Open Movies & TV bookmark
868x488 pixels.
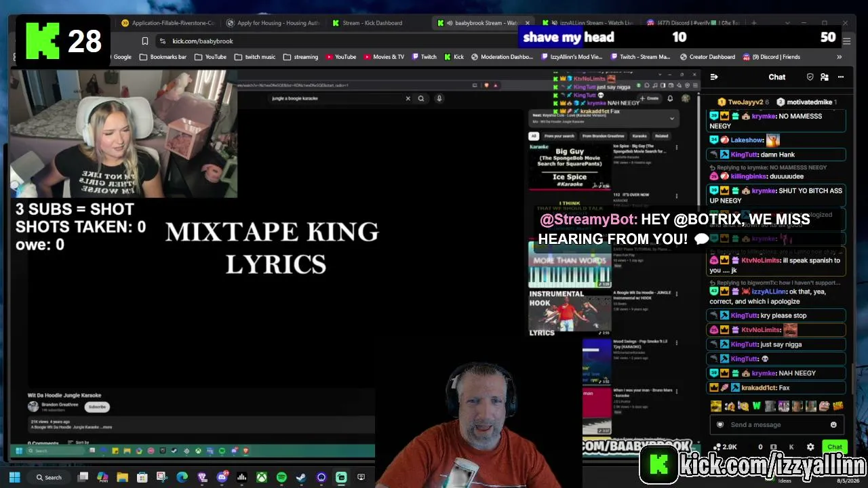tap(383, 57)
